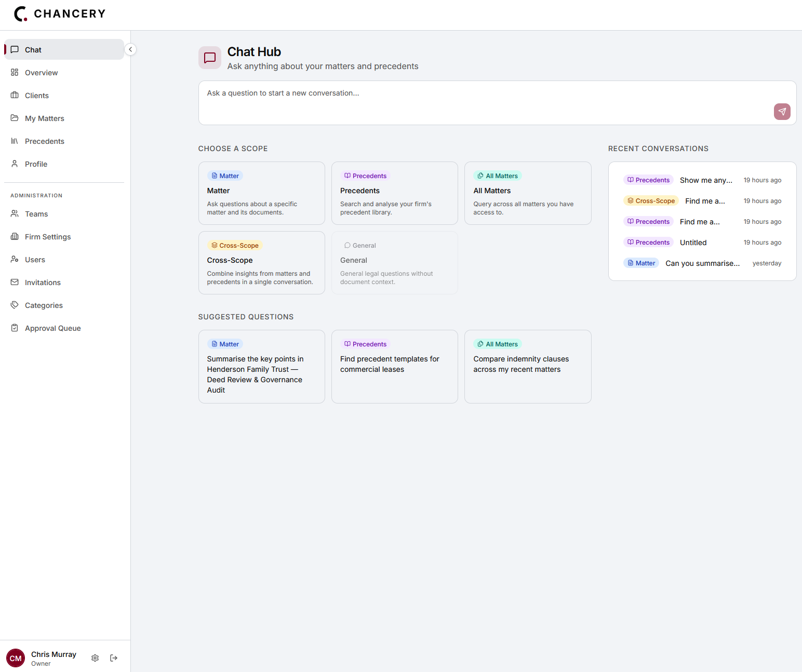Click the My Matters folder icon
The width and height of the screenshot is (802, 672).
coord(15,118)
